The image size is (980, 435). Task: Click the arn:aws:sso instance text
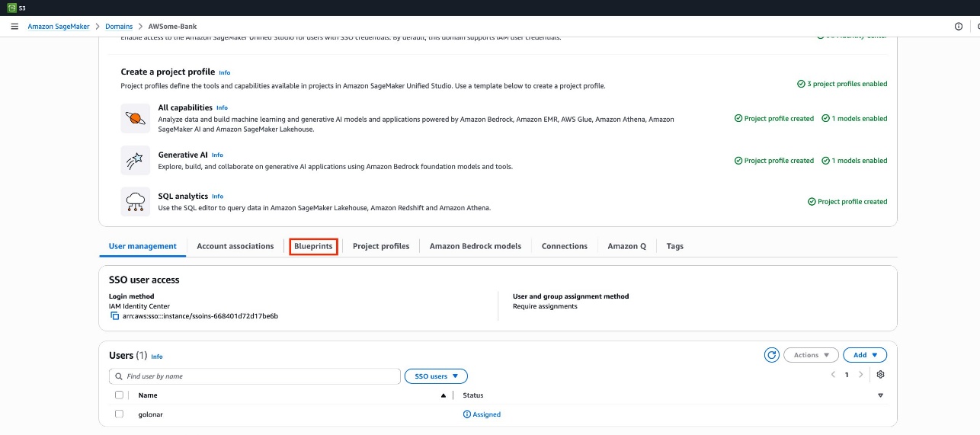click(200, 315)
